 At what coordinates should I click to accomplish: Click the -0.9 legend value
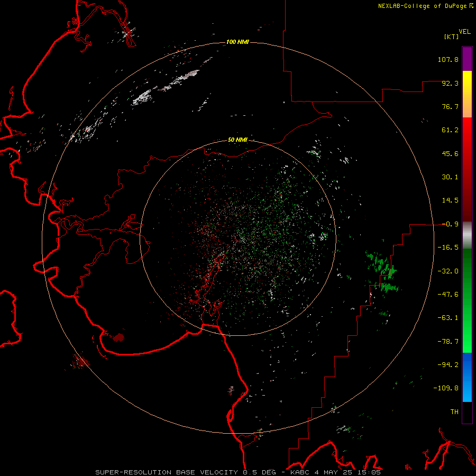pyautogui.click(x=450, y=224)
